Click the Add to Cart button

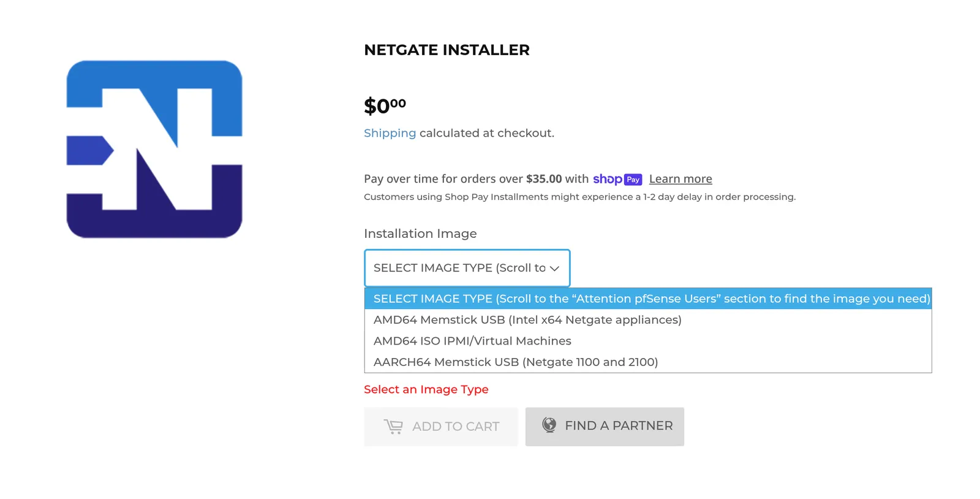(441, 427)
